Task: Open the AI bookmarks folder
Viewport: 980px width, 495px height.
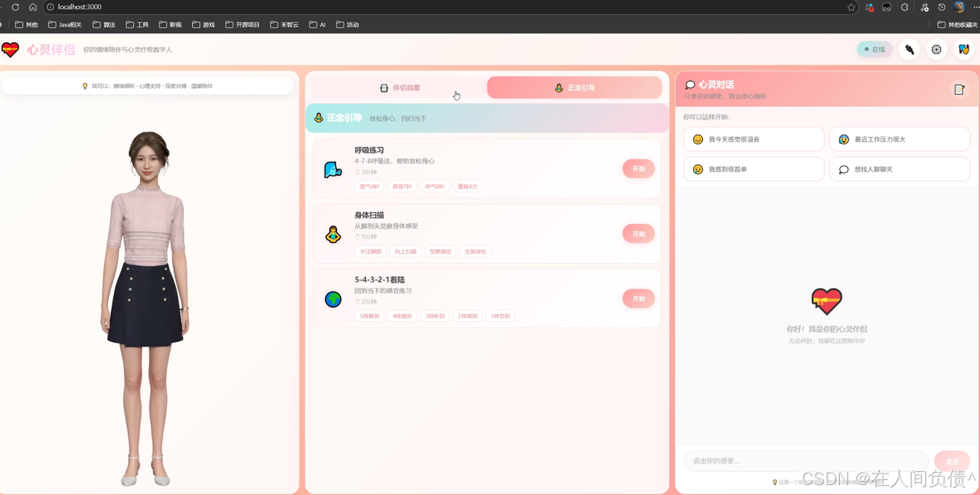Action: (x=318, y=24)
